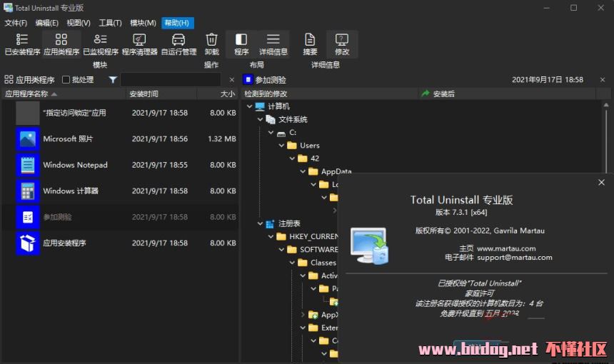Open the 已安装程序 module
Screen dimensions: 614x364
click(22, 44)
